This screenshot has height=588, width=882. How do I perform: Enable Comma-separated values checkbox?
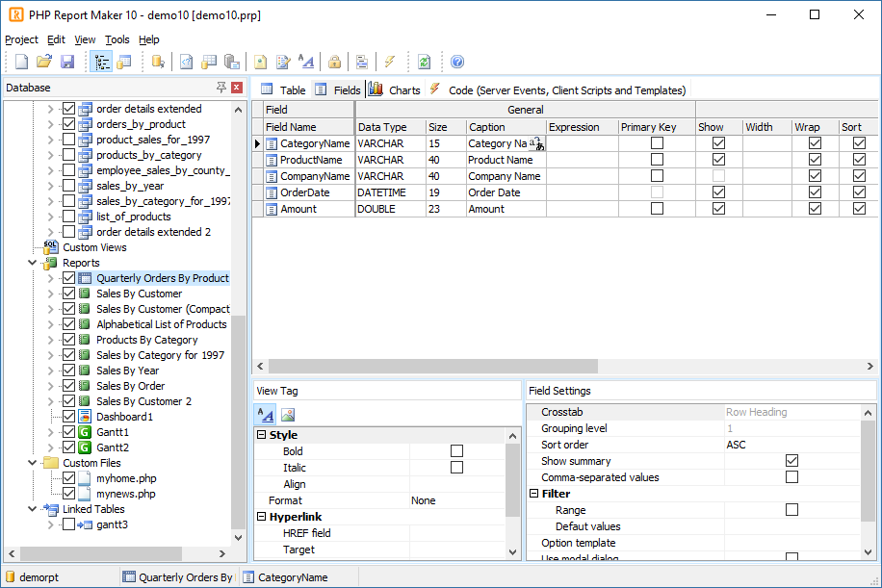791,477
